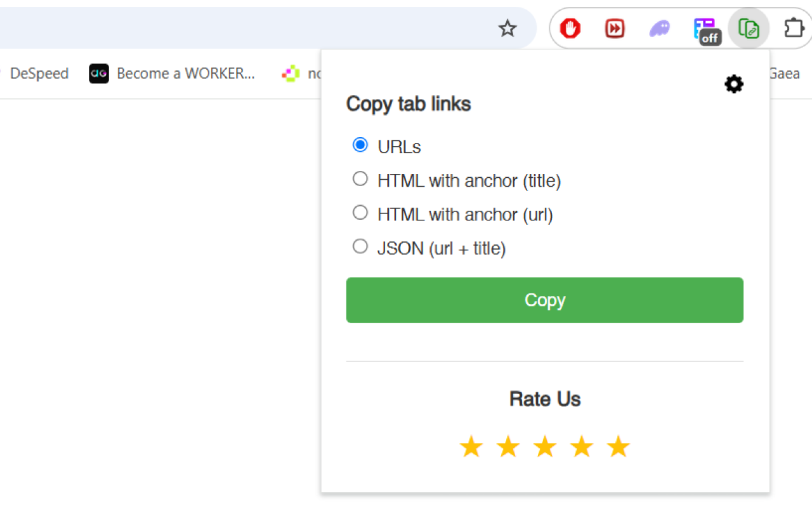Click the fourth rating star
Viewport: 812px width, 508px height.
click(x=582, y=447)
